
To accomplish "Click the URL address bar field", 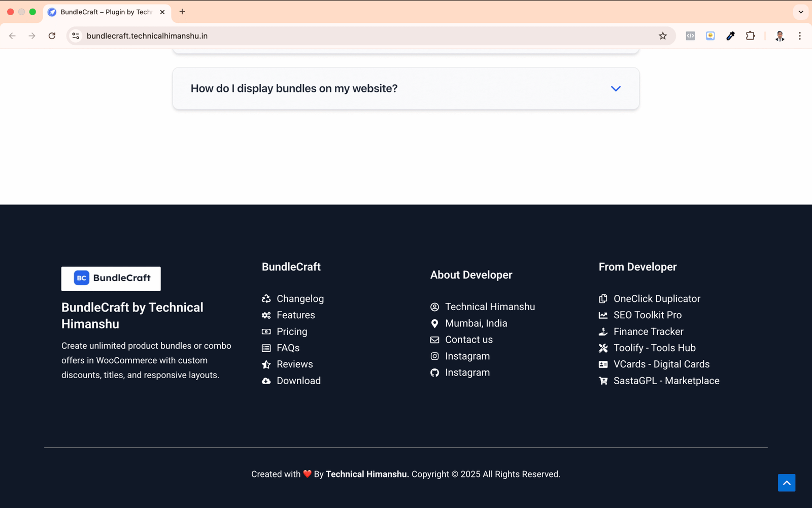I will point(355,36).
